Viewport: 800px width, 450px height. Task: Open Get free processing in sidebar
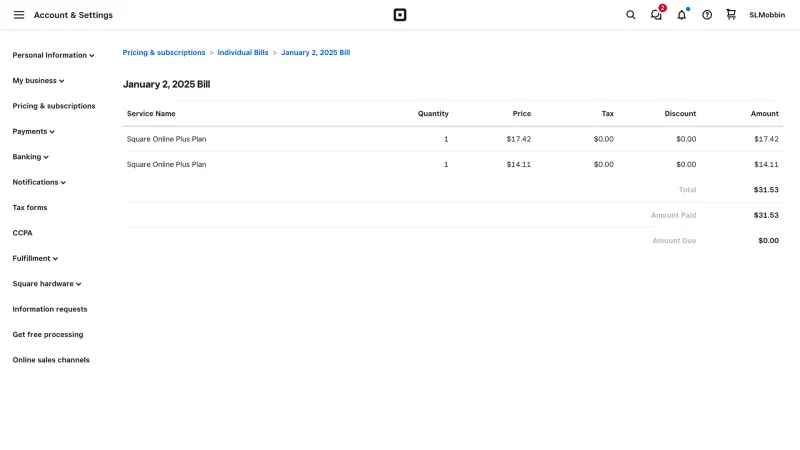pyautogui.click(x=48, y=335)
